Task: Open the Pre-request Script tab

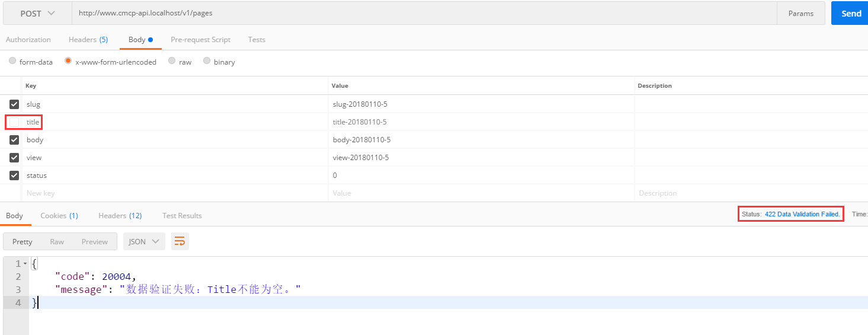Action: pyautogui.click(x=200, y=40)
